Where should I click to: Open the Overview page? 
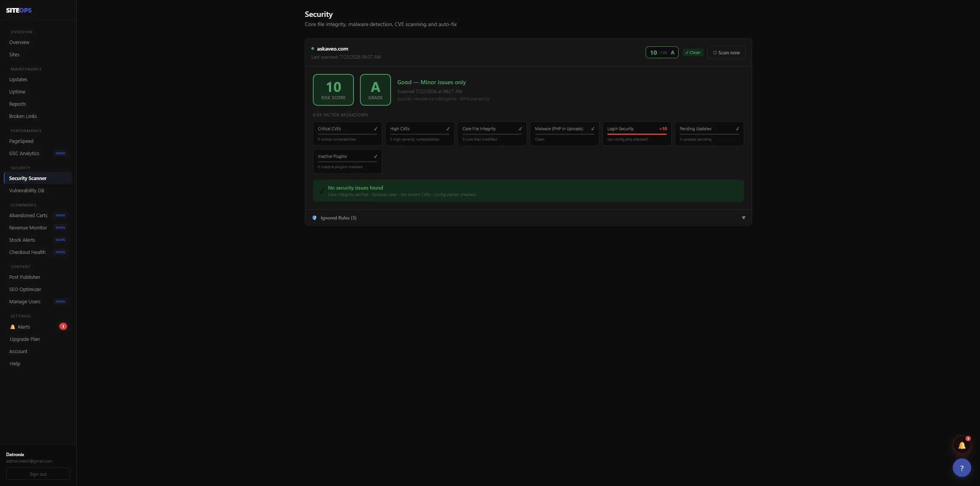tap(19, 42)
